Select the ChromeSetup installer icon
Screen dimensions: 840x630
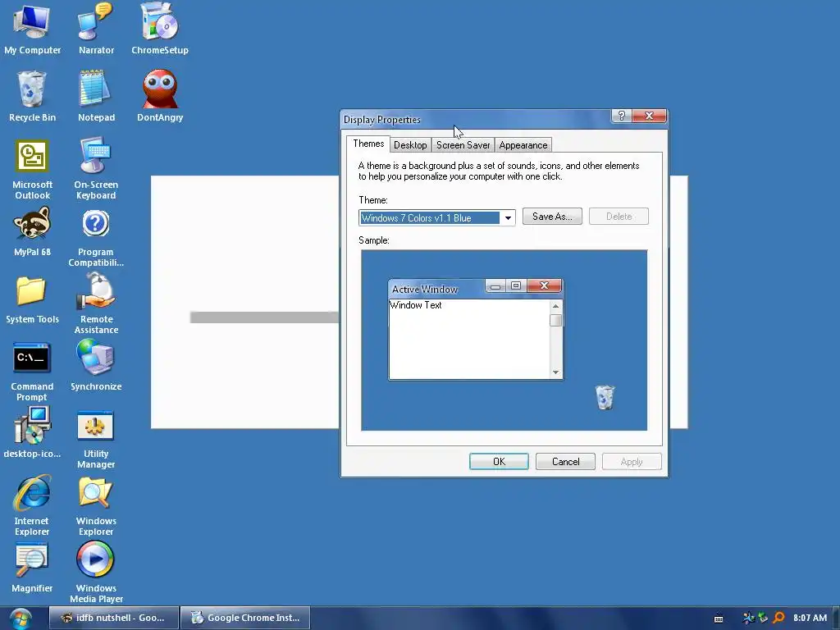[x=160, y=28]
